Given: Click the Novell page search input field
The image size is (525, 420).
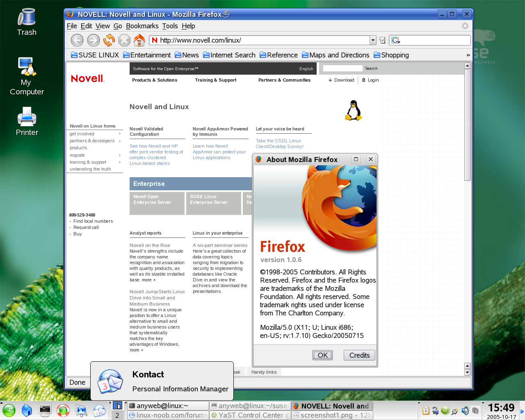Looking at the screenshot, I should click(343, 68).
